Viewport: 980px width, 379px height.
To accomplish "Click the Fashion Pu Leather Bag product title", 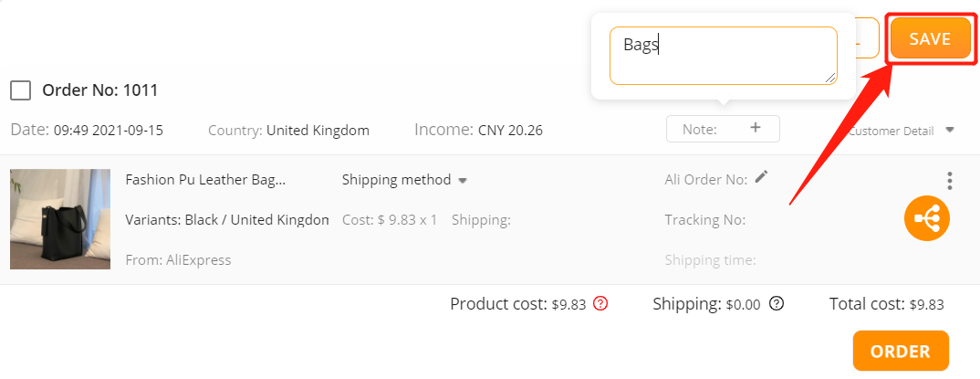I will pyautogui.click(x=205, y=180).
